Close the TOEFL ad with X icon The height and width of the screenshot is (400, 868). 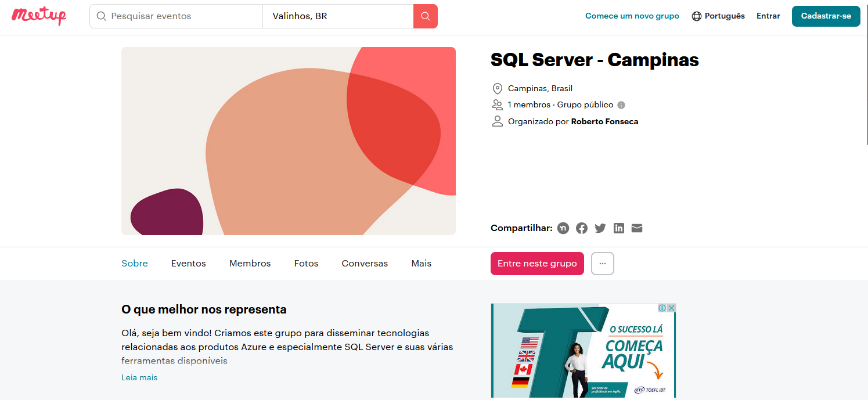(671, 308)
